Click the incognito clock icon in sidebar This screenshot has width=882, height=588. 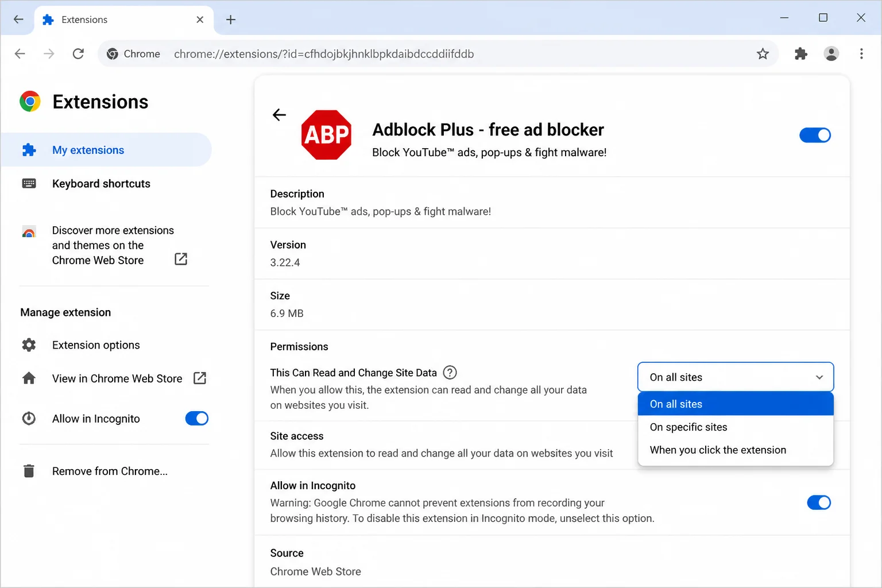pos(29,419)
